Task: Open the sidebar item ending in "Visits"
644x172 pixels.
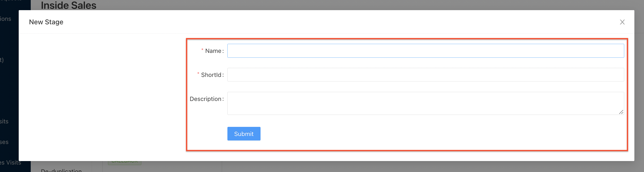Action: (11, 162)
